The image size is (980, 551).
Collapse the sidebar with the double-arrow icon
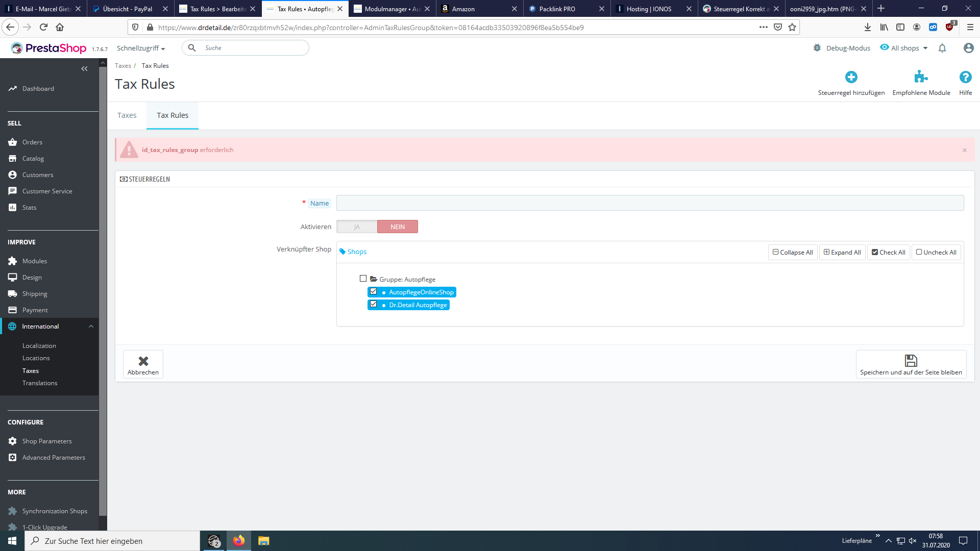coord(84,68)
